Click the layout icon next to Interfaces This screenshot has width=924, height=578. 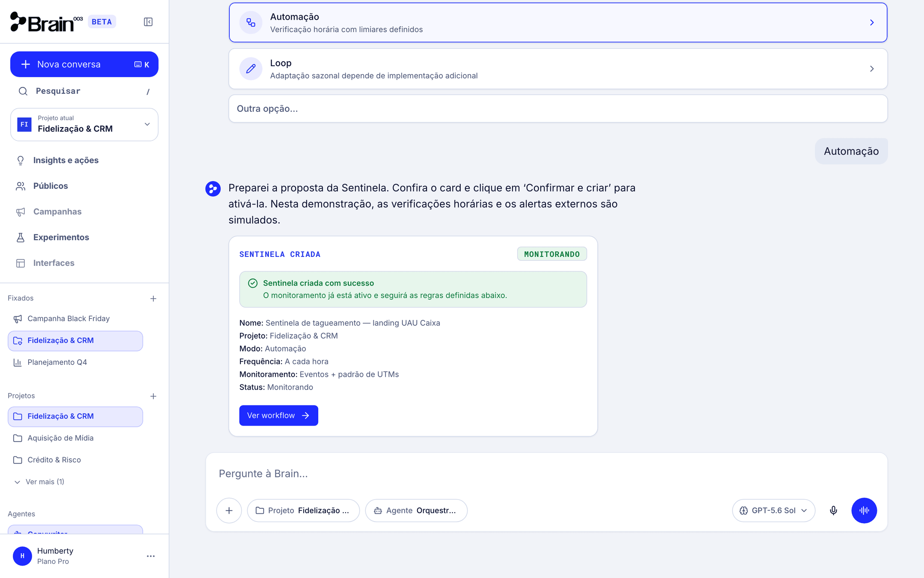point(21,263)
